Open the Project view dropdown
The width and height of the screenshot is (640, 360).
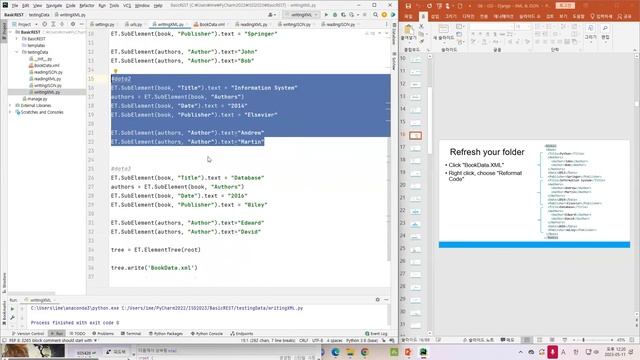pos(25,24)
